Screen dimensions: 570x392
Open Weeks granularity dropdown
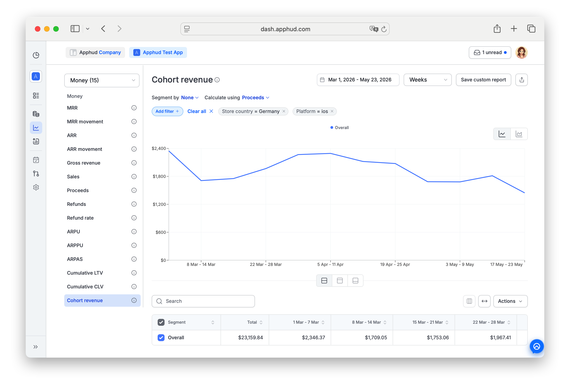[428, 80]
